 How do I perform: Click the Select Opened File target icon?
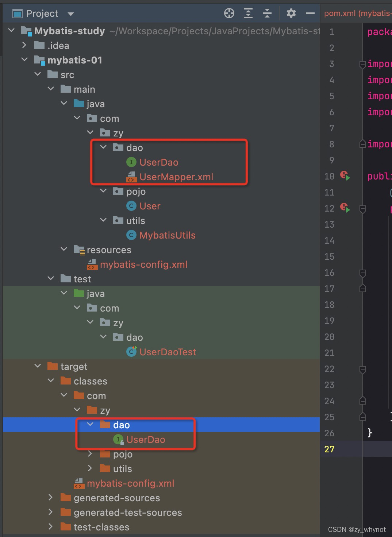point(229,13)
